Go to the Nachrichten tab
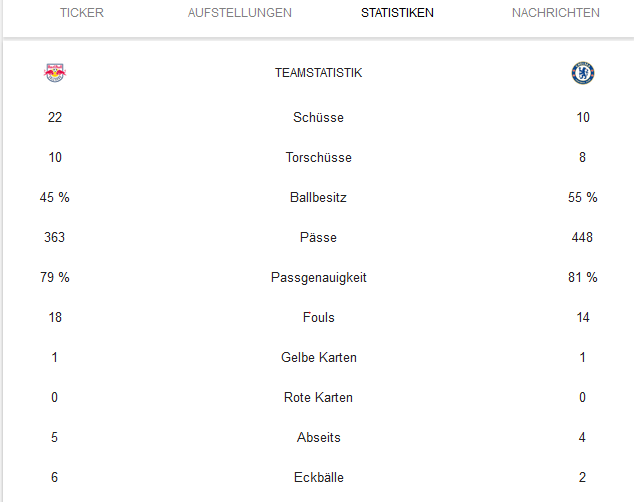 556,13
